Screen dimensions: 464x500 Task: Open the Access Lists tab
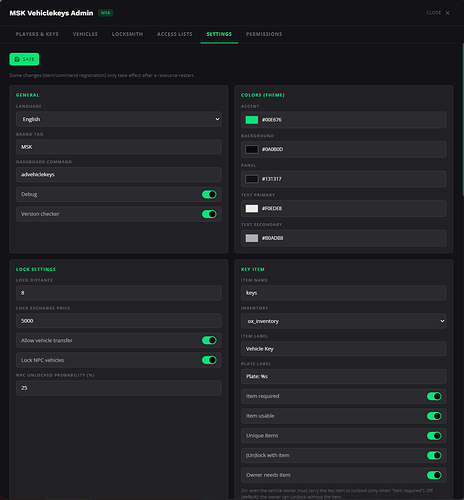click(175, 34)
